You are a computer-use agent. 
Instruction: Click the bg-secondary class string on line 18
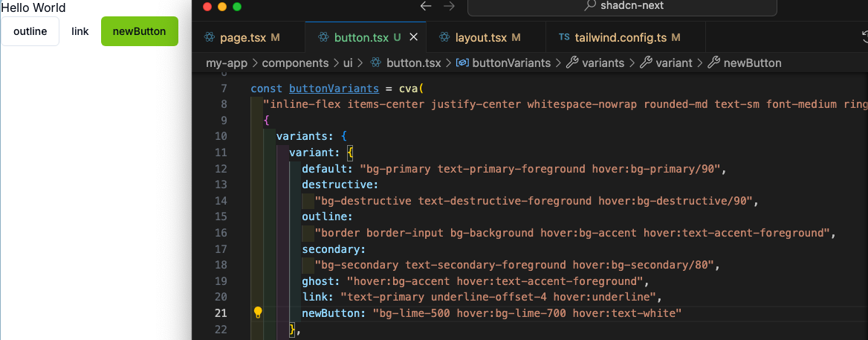(x=359, y=265)
